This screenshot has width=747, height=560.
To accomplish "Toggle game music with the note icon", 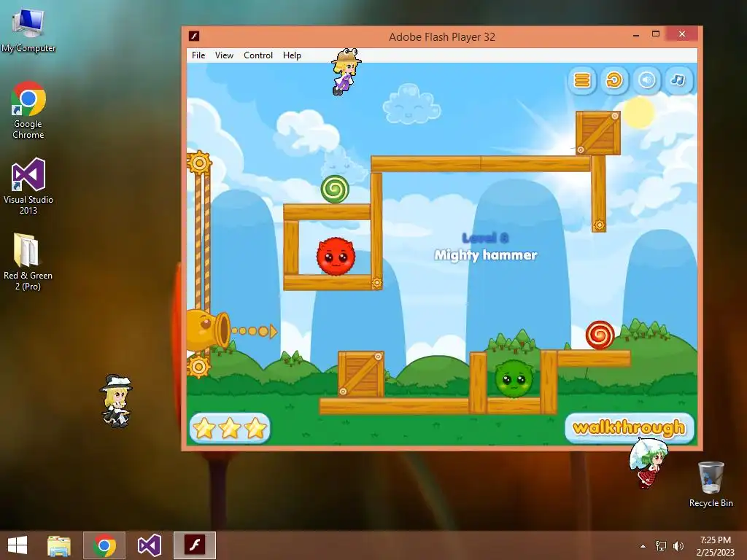I will pos(678,80).
